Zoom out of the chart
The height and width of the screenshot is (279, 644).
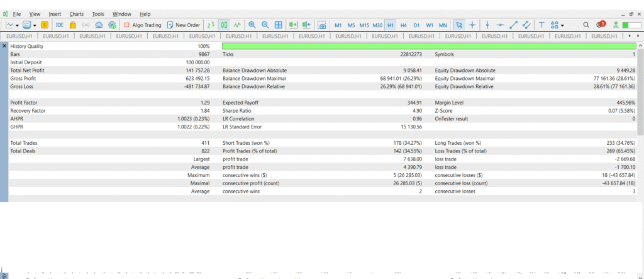coord(265,25)
